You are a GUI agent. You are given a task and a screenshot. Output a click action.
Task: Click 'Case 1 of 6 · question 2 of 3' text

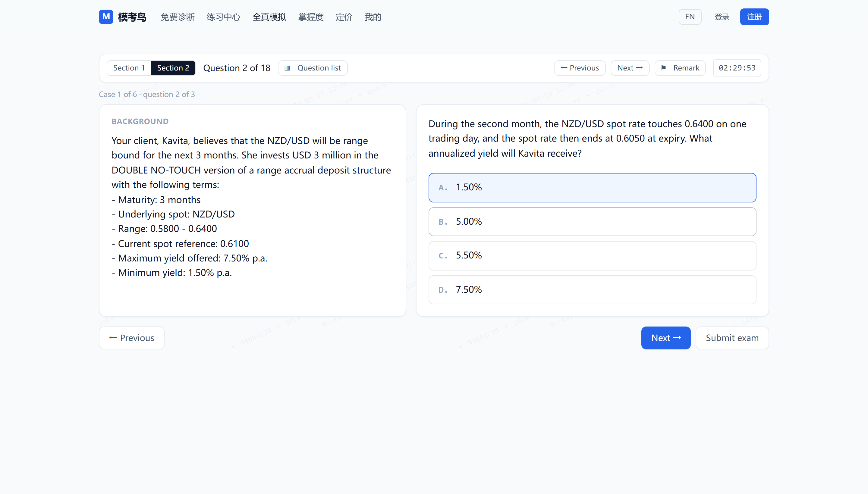click(147, 94)
